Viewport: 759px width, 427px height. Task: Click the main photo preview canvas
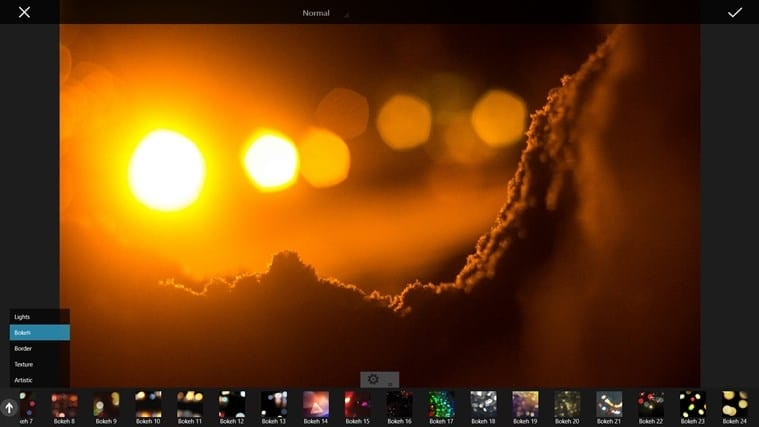click(380, 200)
